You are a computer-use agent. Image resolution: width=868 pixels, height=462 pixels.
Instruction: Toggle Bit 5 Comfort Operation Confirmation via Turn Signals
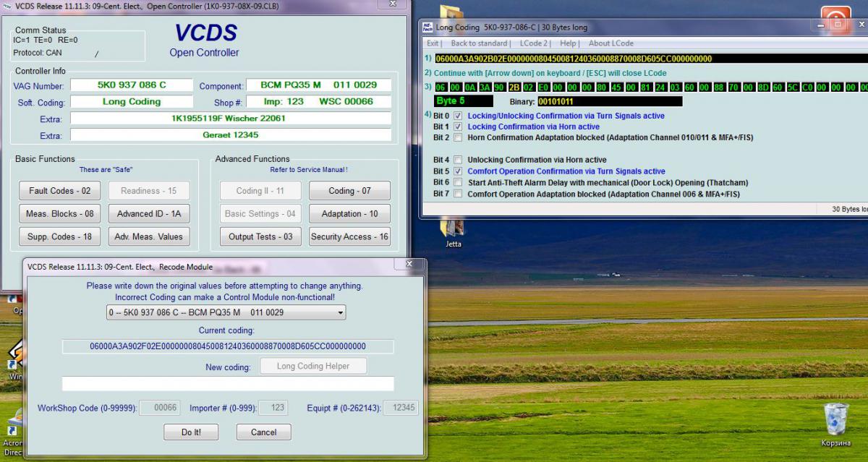pos(458,171)
